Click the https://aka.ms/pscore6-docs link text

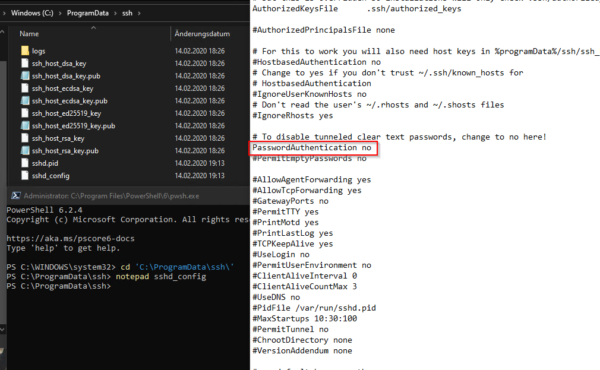(x=70, y=238)
